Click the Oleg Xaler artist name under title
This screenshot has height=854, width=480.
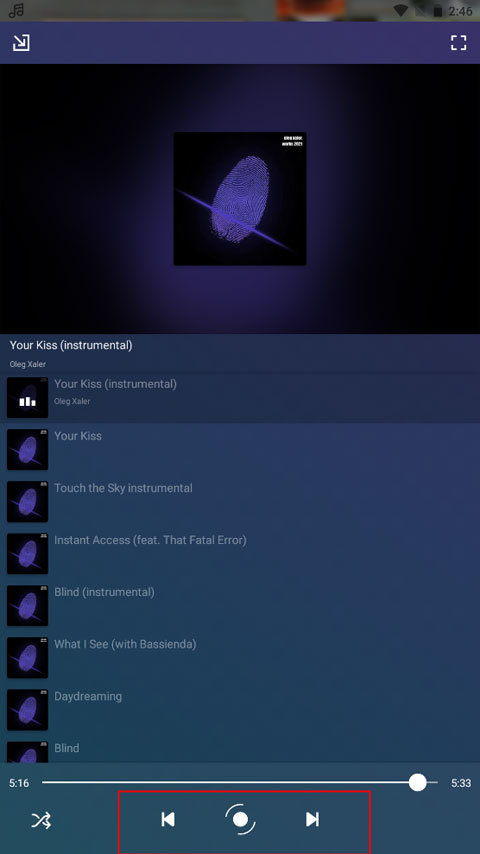point(28,364)
